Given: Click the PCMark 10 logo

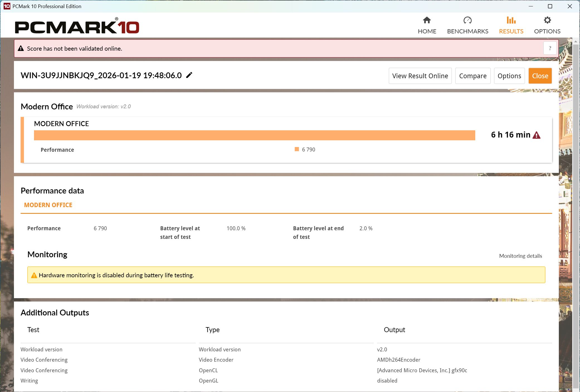Looking at the screenshot, I should 77,27.
